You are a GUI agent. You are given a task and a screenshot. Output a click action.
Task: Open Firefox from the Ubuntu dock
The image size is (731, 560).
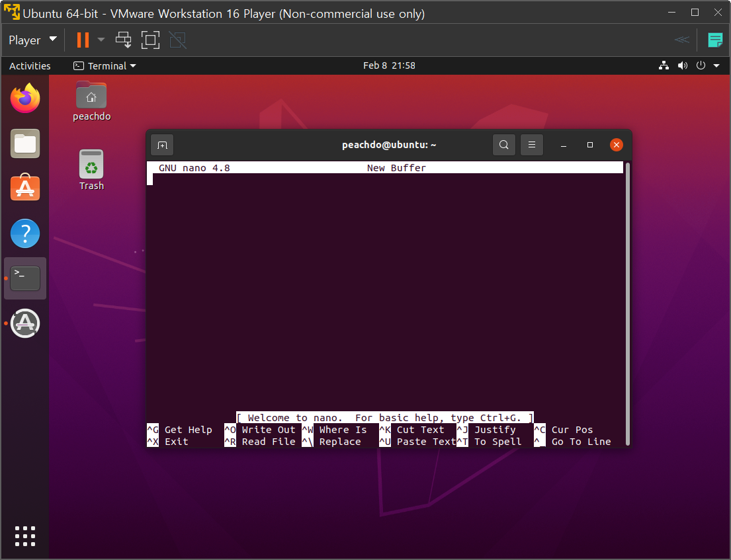tap(25, 99)
